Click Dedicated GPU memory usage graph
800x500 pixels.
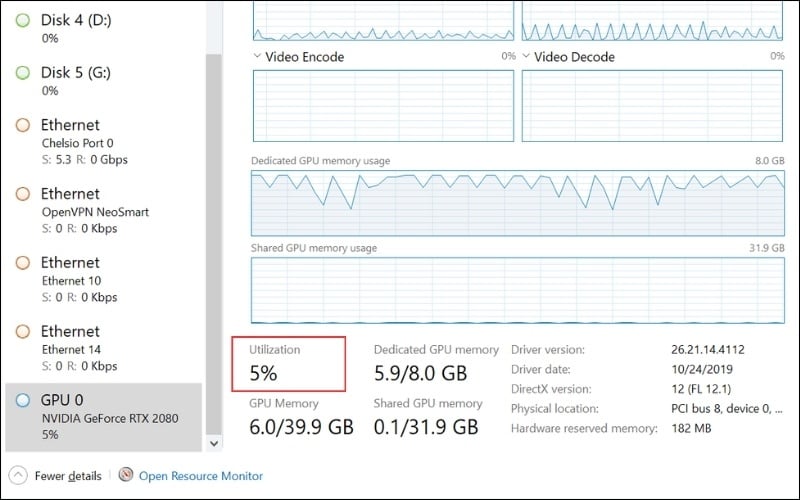(x=518, y=203)
